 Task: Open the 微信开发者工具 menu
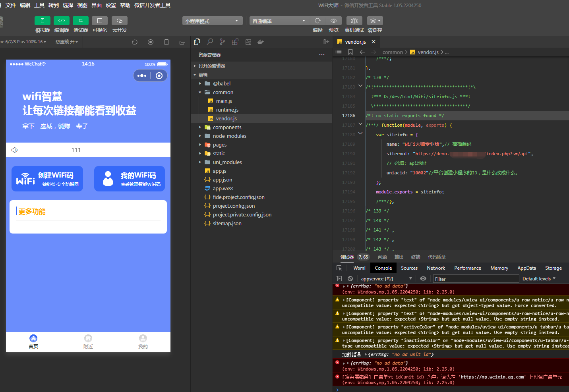[x=153, y=5]
